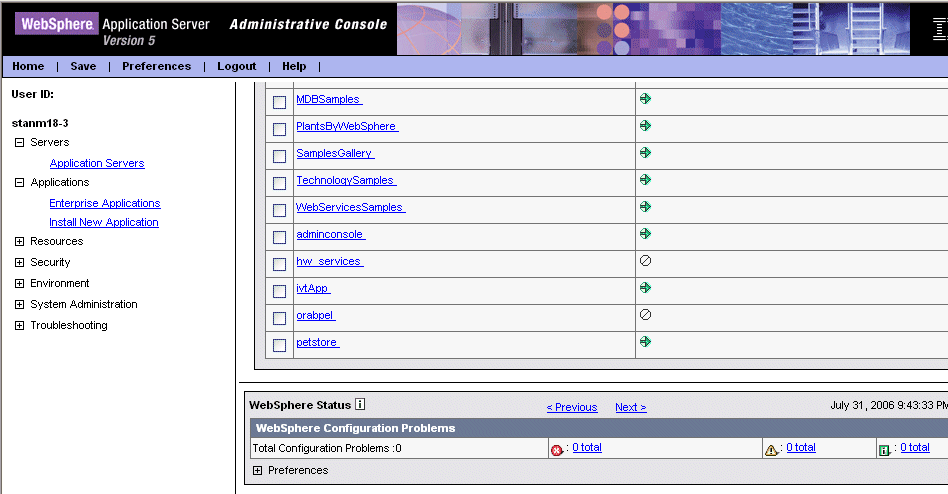Screen dimensions: 948x494
Task: Check the ivtApp checkbox
Action: (279, 291)
